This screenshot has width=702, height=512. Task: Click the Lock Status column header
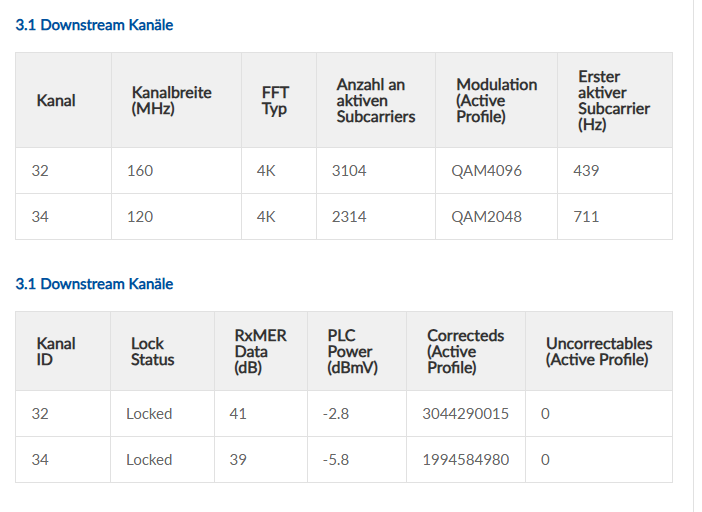152,351
